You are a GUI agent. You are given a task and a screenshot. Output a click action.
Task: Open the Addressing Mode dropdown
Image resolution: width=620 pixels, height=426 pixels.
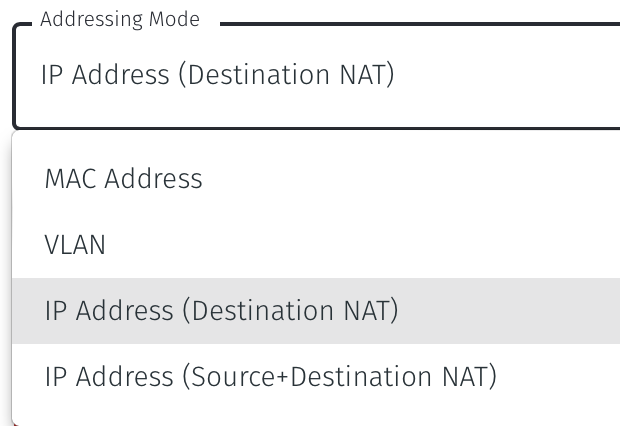[x=316, y=76]
